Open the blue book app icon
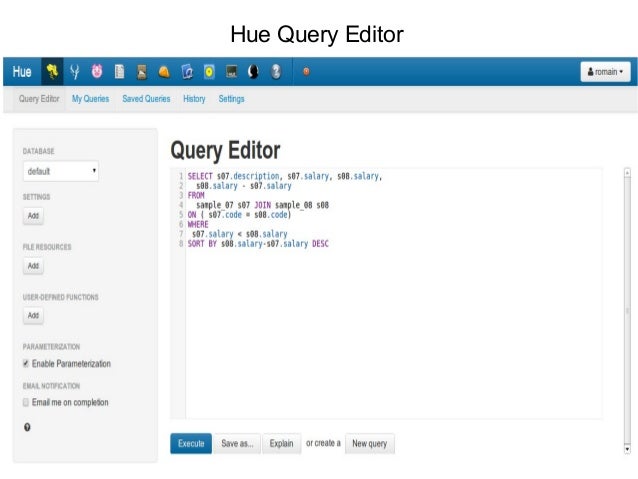The image size is (638, 479). click(x=187, y=72)
